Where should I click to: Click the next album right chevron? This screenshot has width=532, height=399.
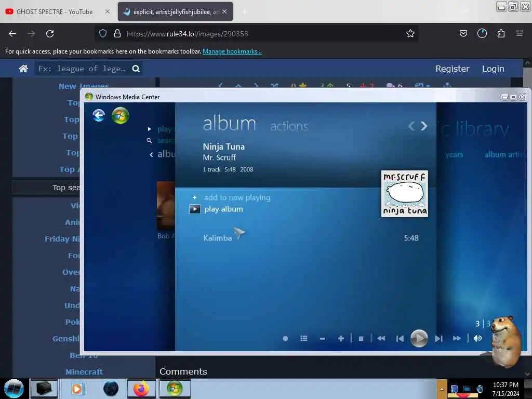424,126
